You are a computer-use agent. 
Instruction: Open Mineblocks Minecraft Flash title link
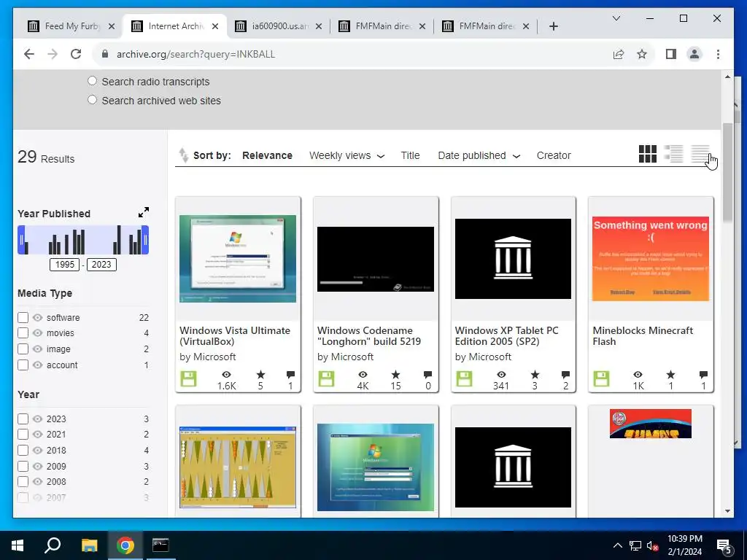click(x=643, y=335)
